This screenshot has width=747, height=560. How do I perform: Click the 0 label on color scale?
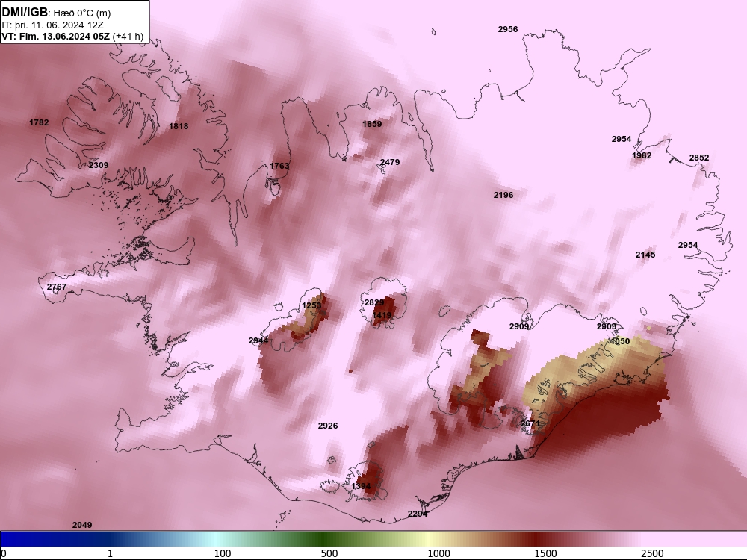tap(4, 553)
